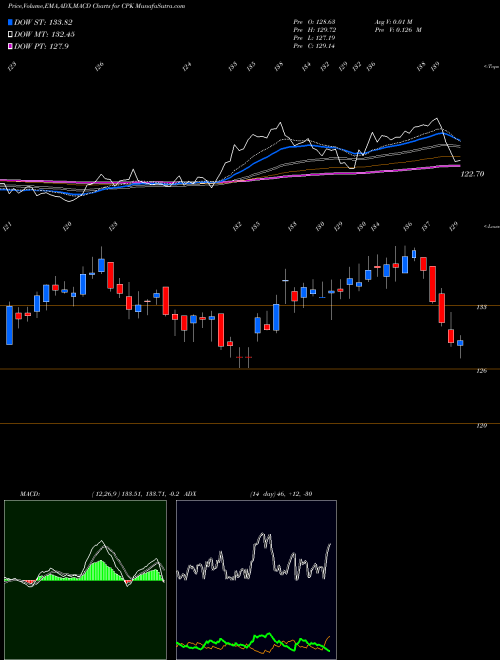Screen dimensions: 500x660
Task: Click the ADX values '(14 day) 46, +12, -30'
Action: (281, 494)
